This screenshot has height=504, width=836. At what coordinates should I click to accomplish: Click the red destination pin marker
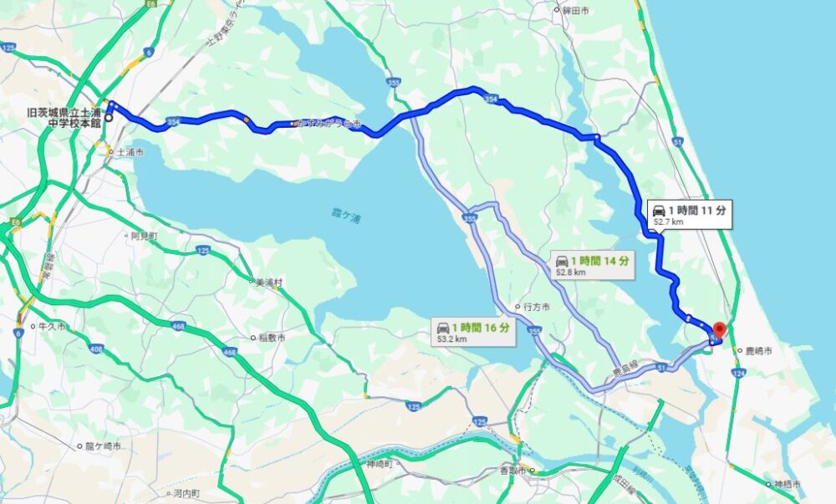coord(719,331)
